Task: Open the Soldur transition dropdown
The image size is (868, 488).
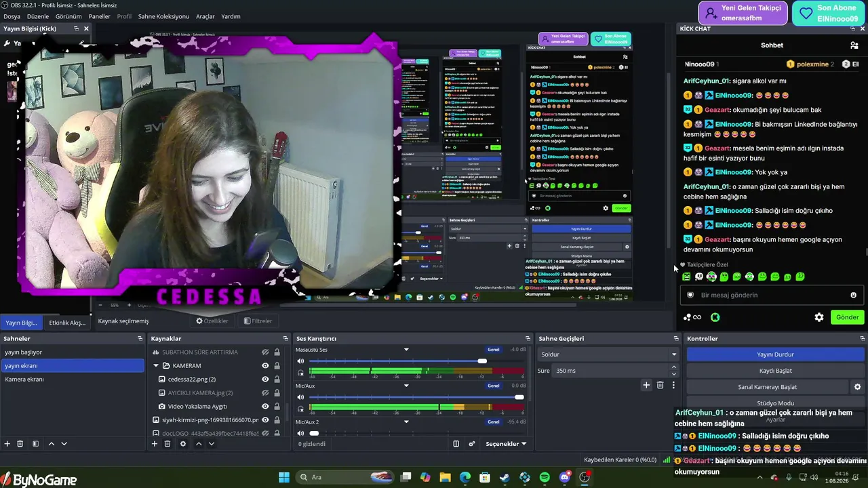Action: coord(608,354)
